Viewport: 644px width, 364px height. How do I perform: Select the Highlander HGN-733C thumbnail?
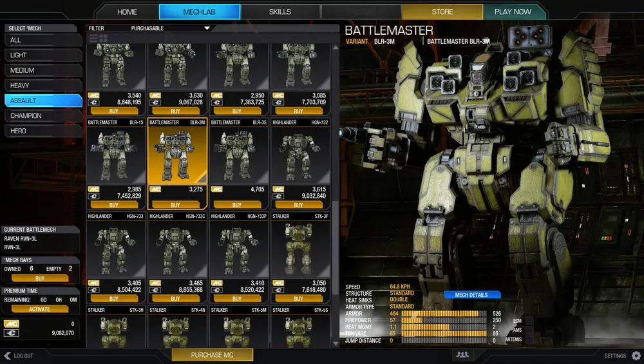(178, 249)
